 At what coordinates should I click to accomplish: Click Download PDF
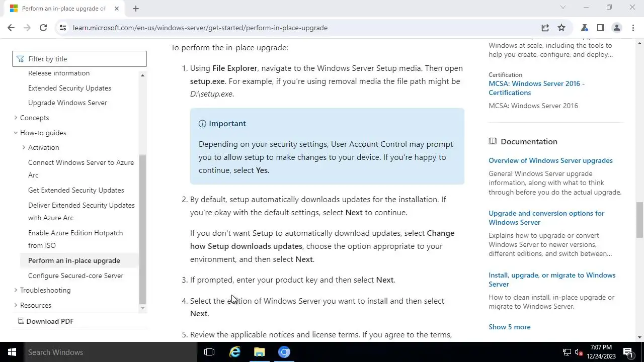45,321
